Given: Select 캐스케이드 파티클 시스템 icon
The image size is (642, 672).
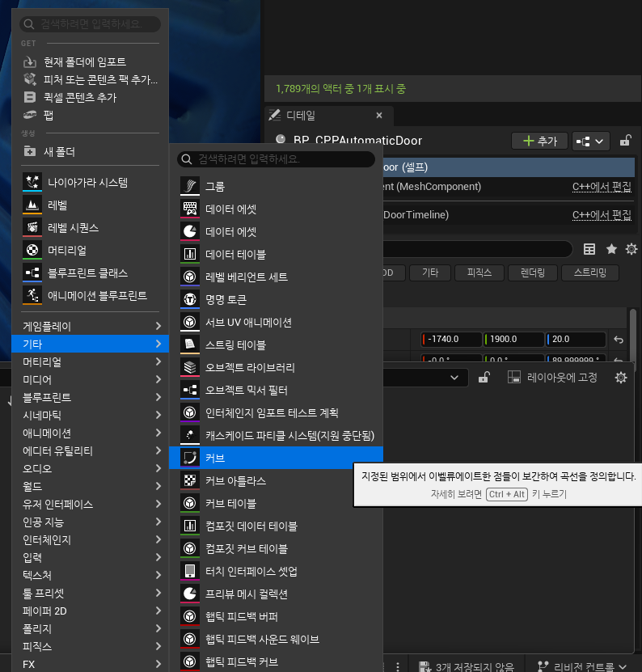Looking at the screenshot, I should [x=190, y=435].
